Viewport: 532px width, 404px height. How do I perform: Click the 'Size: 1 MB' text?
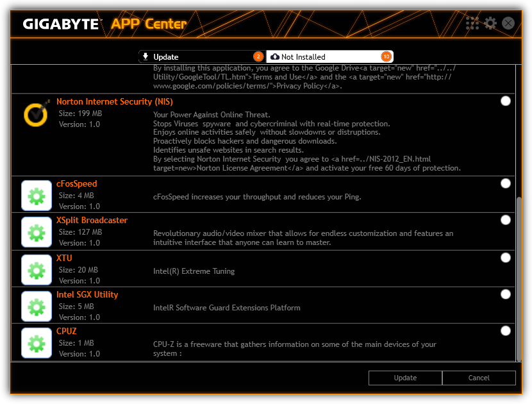point(76,343)
